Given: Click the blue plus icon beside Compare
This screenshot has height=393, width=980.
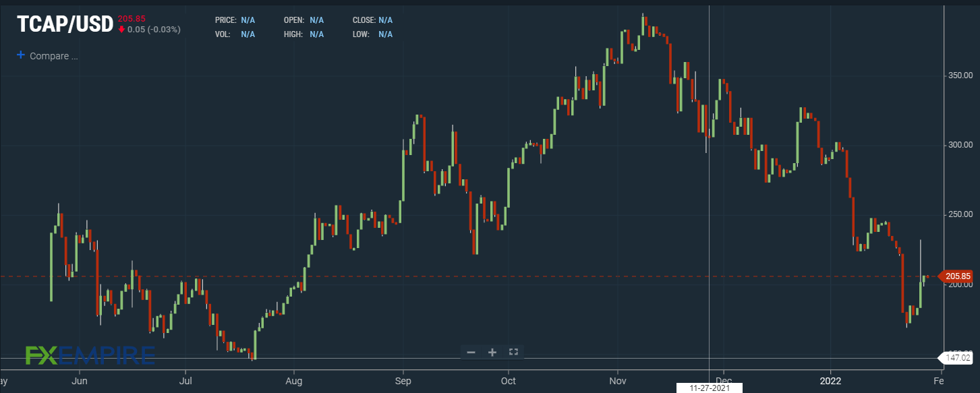Looking at the screenshot, I should [21, 55].
